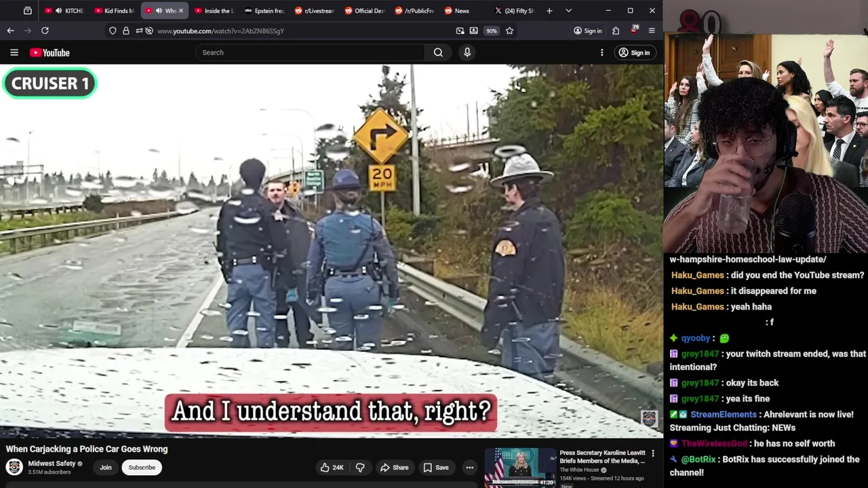Sign in to the Firefox account

(587, 30)
